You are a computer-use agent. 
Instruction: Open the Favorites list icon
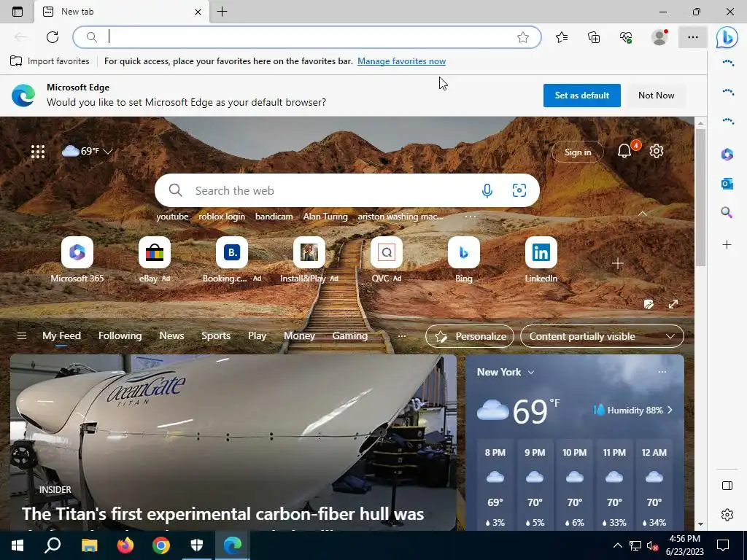(562, 37)
